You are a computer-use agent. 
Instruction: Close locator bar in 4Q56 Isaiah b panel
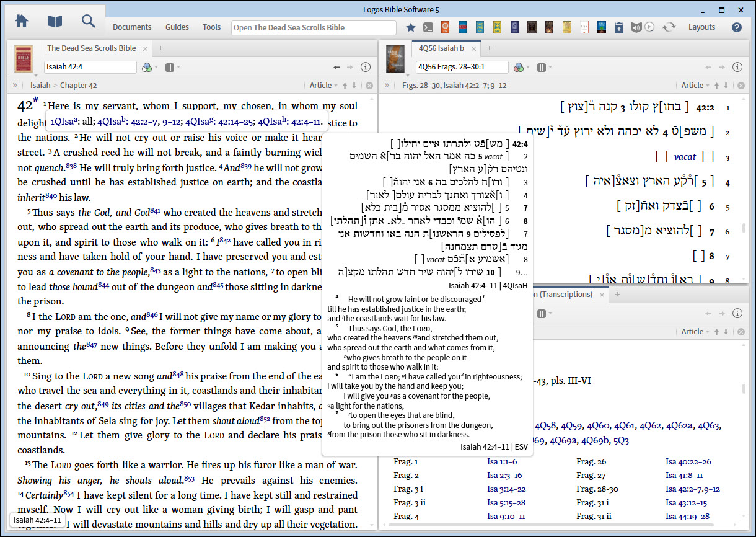(x=741, y=86)
